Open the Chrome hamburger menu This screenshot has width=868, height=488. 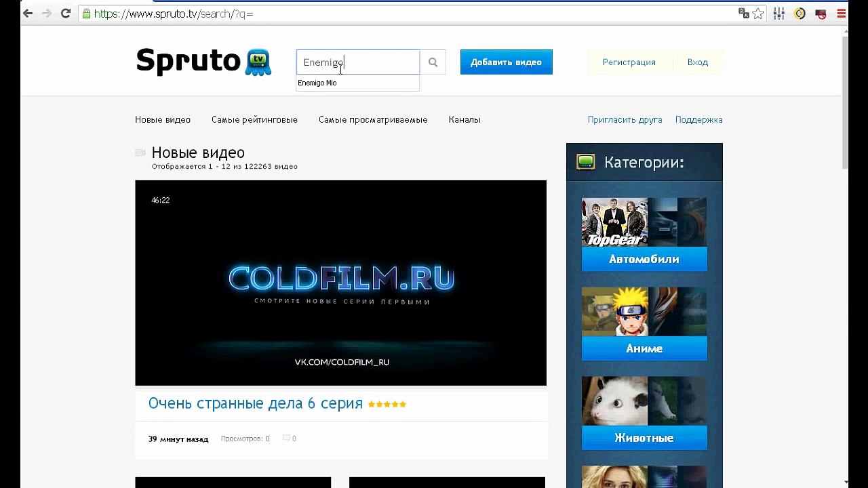[842, 14]
